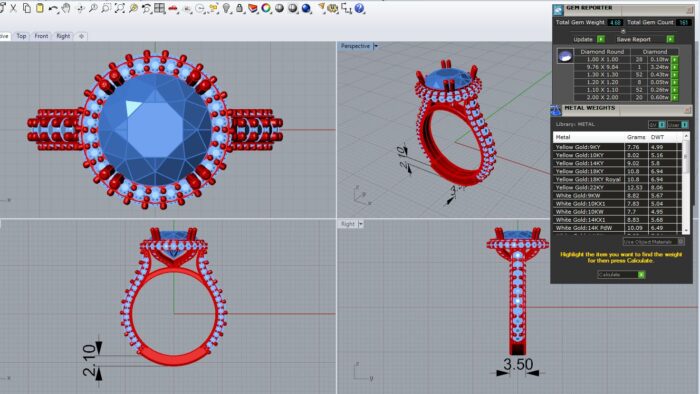Click the blue Help question-mark icon

359,8
